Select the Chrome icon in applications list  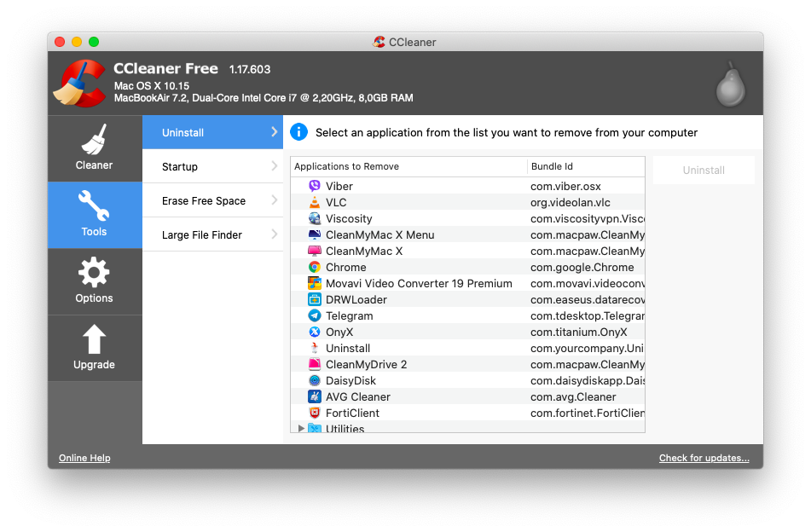315,267
